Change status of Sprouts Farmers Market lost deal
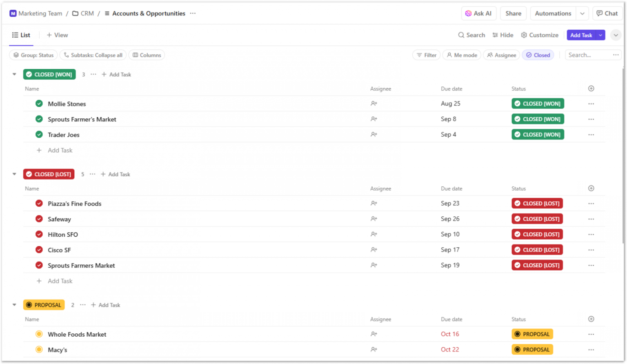 [537, 265]
